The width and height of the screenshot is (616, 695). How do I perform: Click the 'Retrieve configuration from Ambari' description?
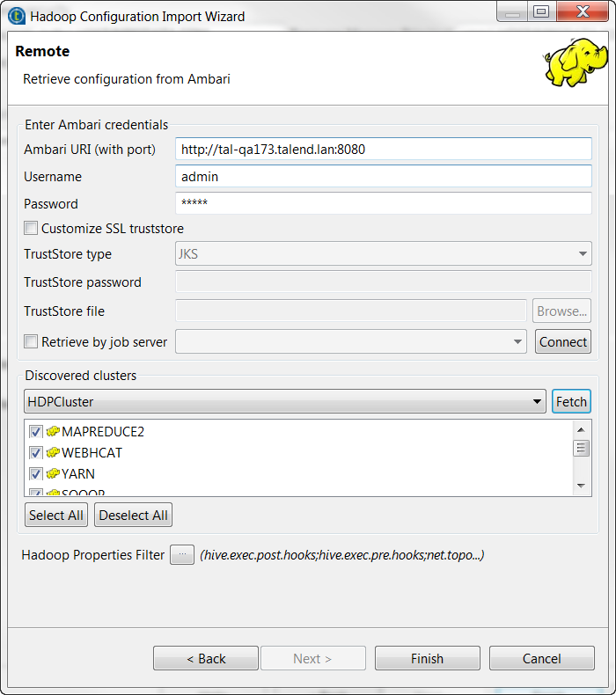point(127,79)
